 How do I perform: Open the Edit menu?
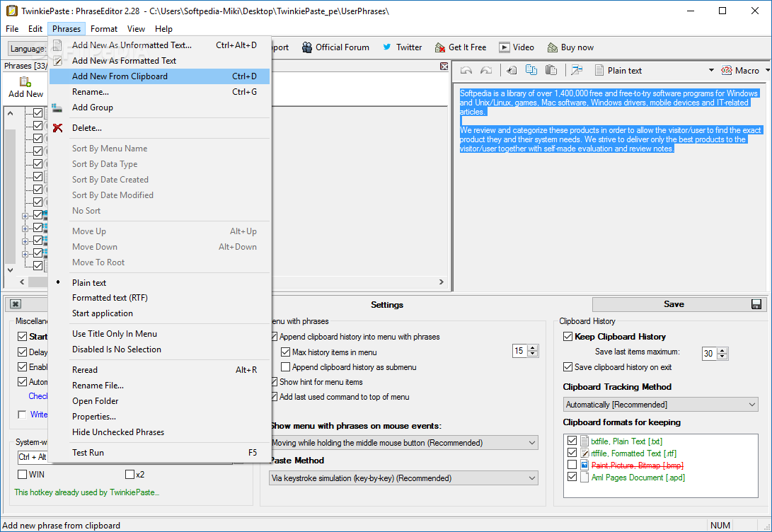(x=35, y=28)
